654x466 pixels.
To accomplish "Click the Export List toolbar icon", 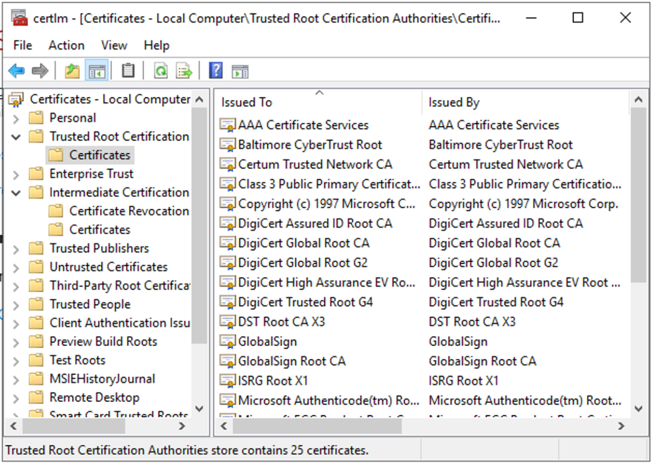I will [184, 71].
